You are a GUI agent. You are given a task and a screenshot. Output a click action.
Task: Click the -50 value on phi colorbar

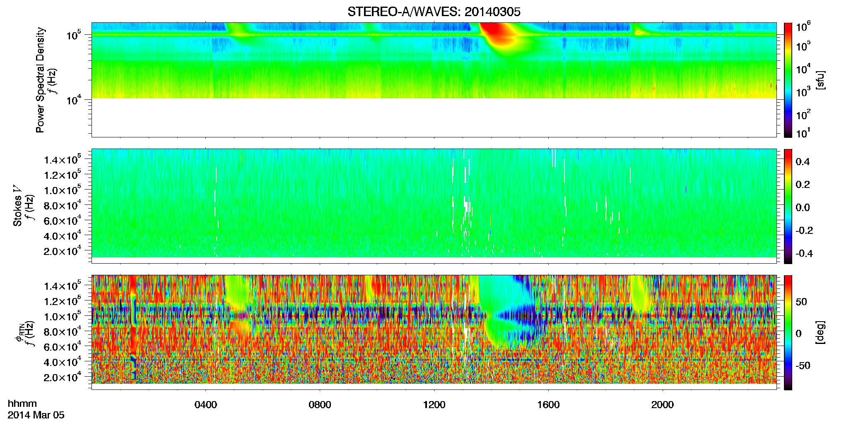pyautogui.click(x=803, y=365)
